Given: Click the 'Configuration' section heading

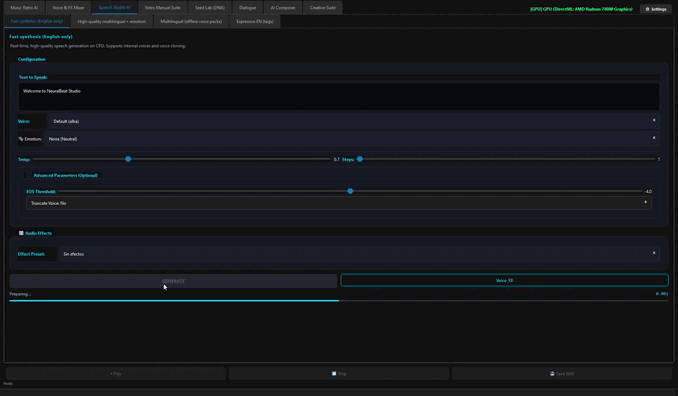Looking at the screenshot, I should (x=32, y=59).
